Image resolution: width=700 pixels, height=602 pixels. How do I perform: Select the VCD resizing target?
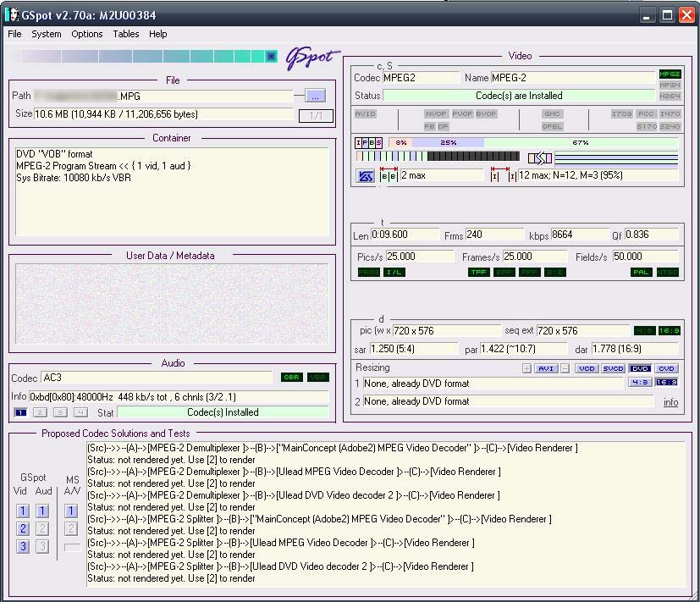(x=587, y=368)
